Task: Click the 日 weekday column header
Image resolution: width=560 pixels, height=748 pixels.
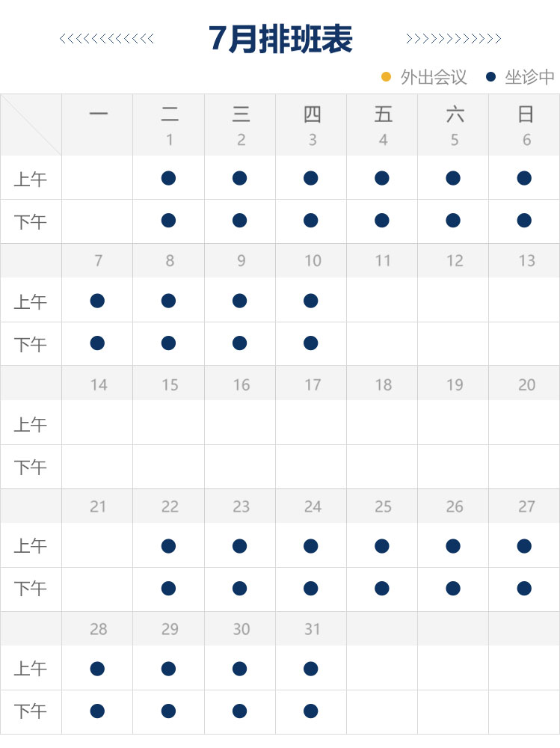Action: (x=526, y=114)
